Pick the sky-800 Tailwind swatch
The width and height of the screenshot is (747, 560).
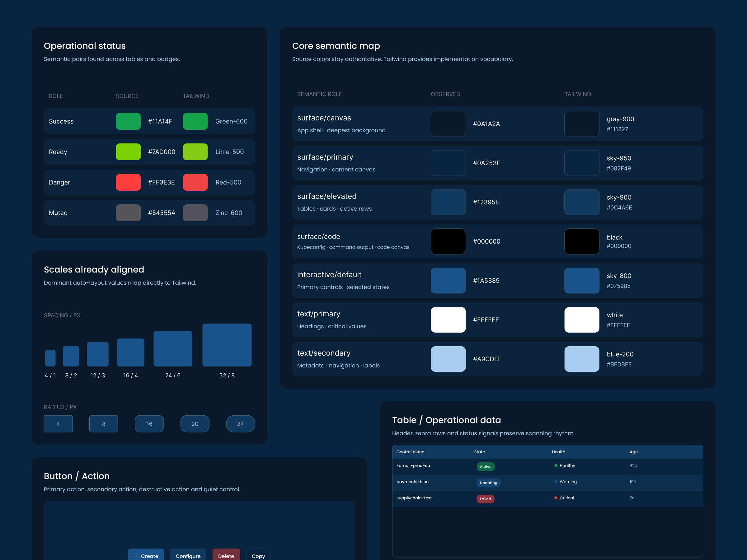pos(582,281)
